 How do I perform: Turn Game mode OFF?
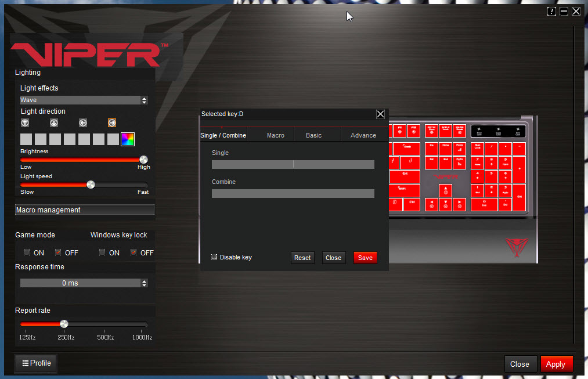[x=57, y=252]
